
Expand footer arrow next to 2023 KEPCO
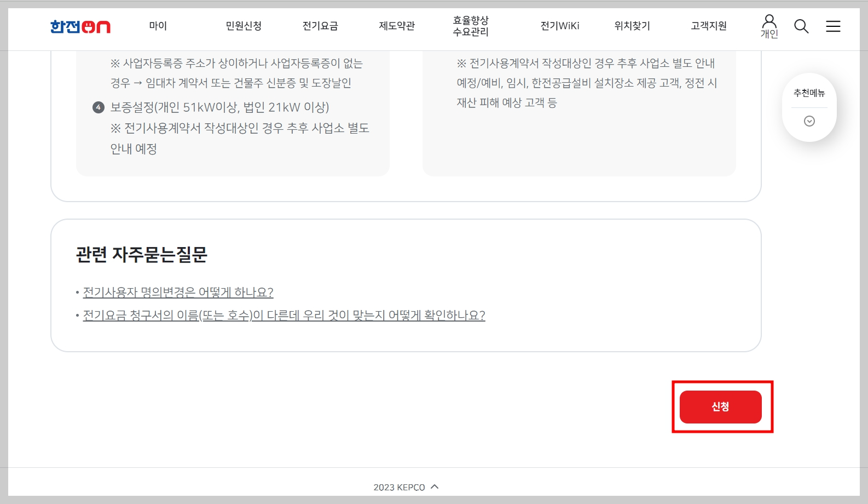435,486
